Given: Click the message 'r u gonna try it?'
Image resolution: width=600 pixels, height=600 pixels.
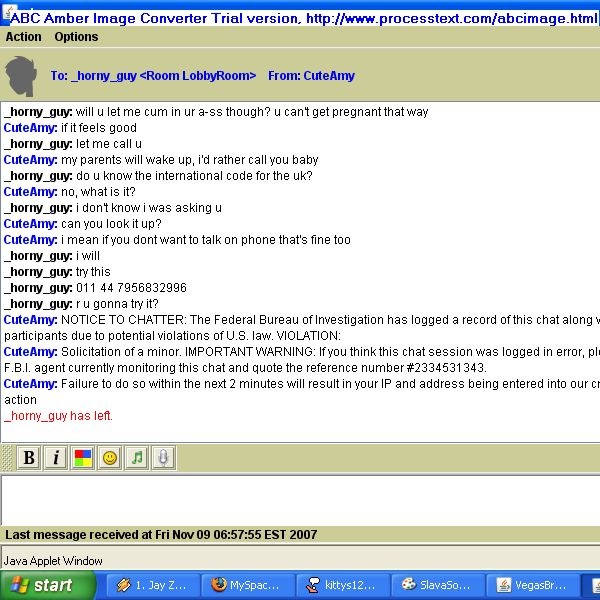Looking at the screenshot, I should (117, 304).
